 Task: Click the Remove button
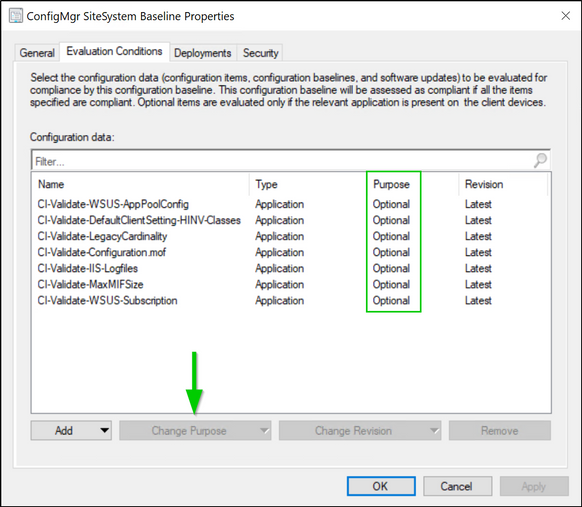click(x=500, y=431)
